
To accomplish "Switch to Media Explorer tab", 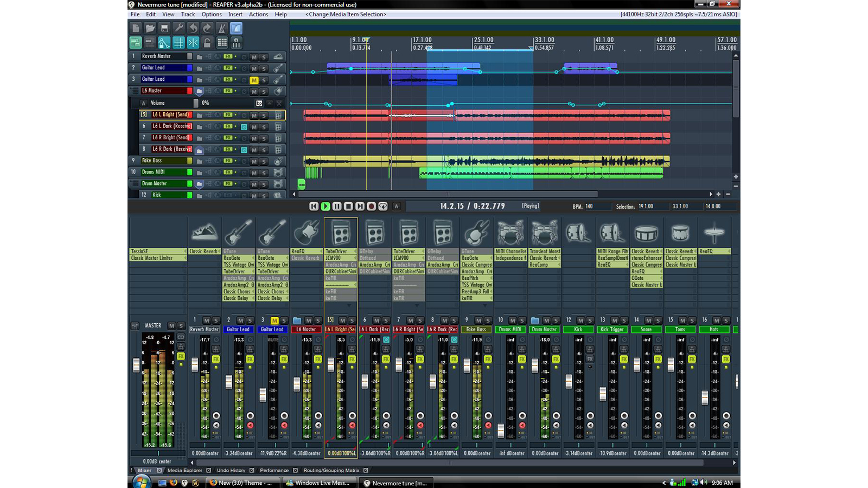I will coord(184,470).
